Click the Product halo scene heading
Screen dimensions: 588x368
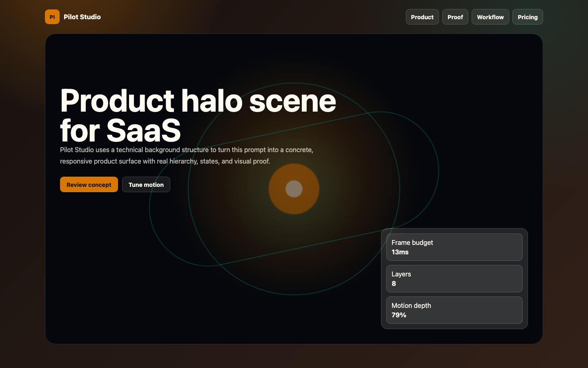tap(198, 115)
